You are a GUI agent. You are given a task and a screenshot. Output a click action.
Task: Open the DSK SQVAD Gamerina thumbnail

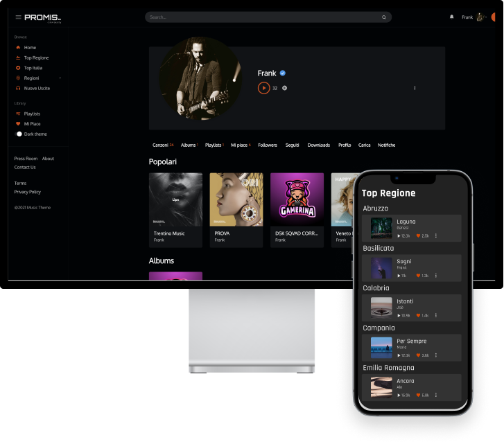[x=297, y=199]
